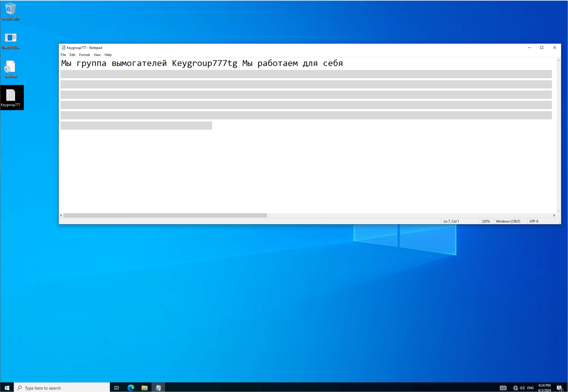The height and width of the screenshot is (392, 568).
Task: Open File Explorer from taskbar
Action: point(144,388)
